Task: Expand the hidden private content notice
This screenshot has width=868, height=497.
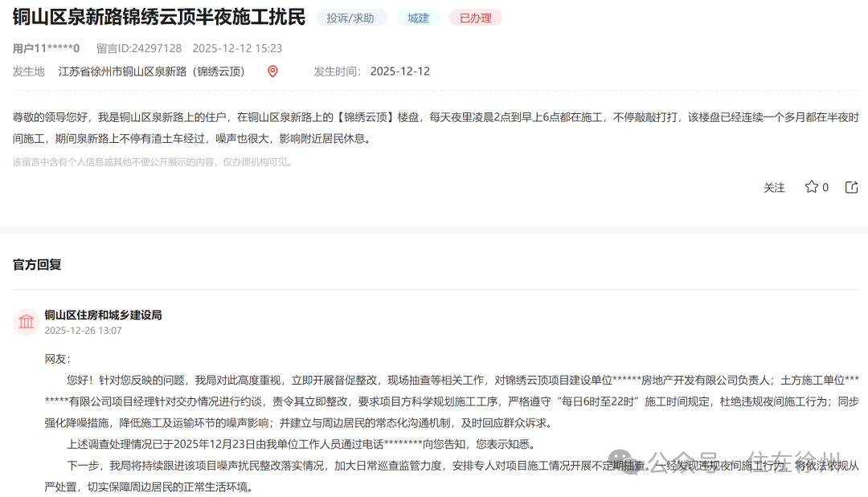Action: coord(149,161)
